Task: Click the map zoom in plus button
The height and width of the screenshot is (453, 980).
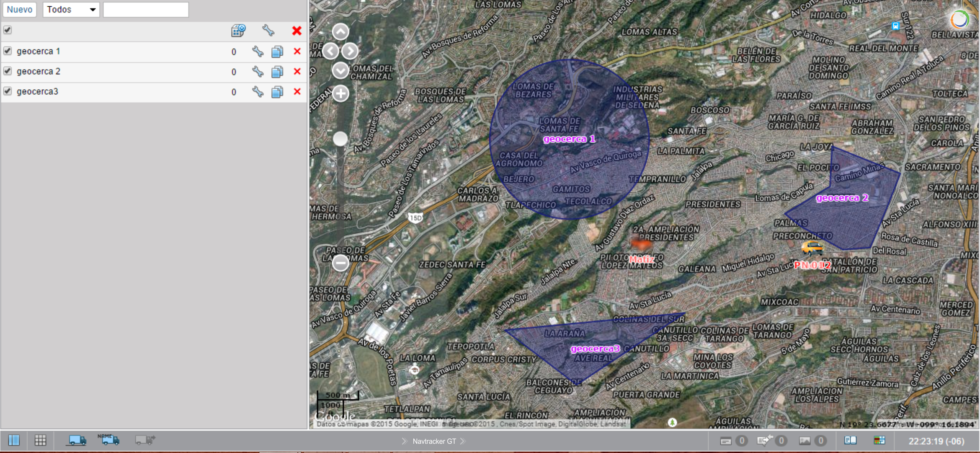Action: tap(340, 93)
